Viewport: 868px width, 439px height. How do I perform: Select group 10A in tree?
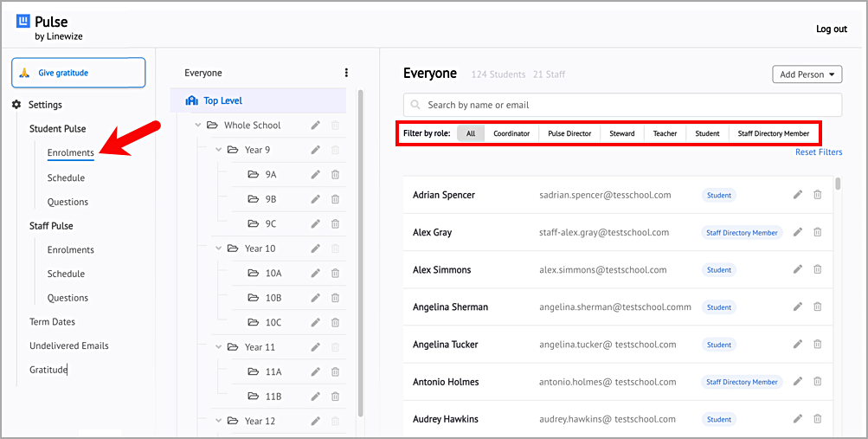coord(273,273)
